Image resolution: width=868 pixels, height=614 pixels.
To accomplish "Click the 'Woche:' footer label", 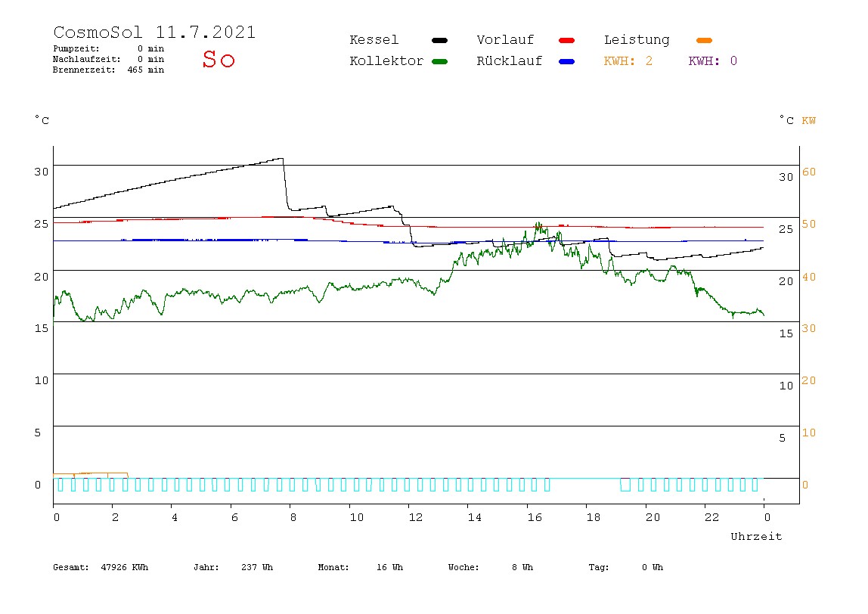I will [463, 567].
